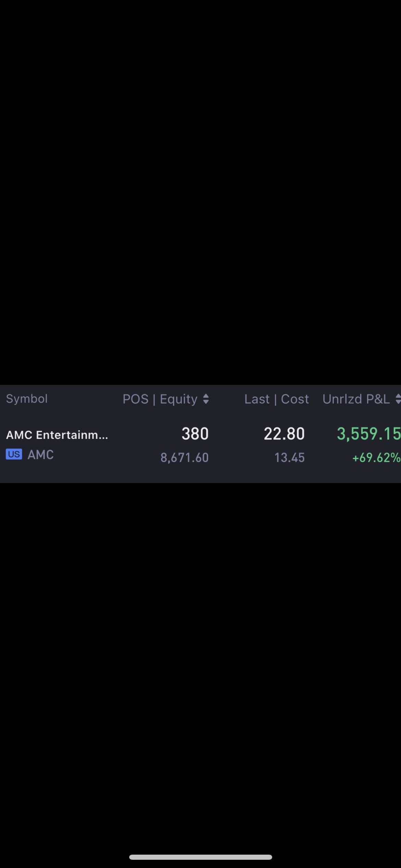Click the POS | Equity header label
The image size is (401, 868).
(160, 399)
